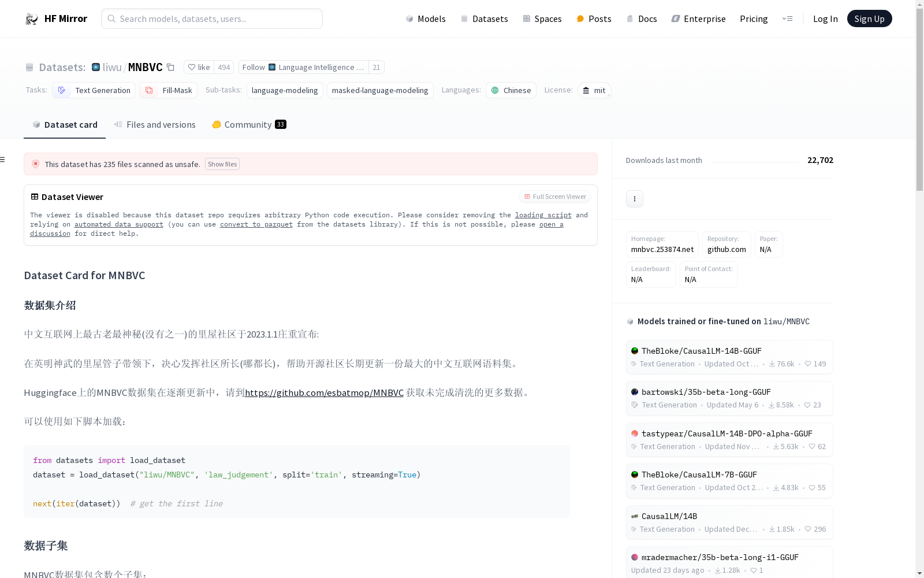Open the Posts nav item

point(594,18)
